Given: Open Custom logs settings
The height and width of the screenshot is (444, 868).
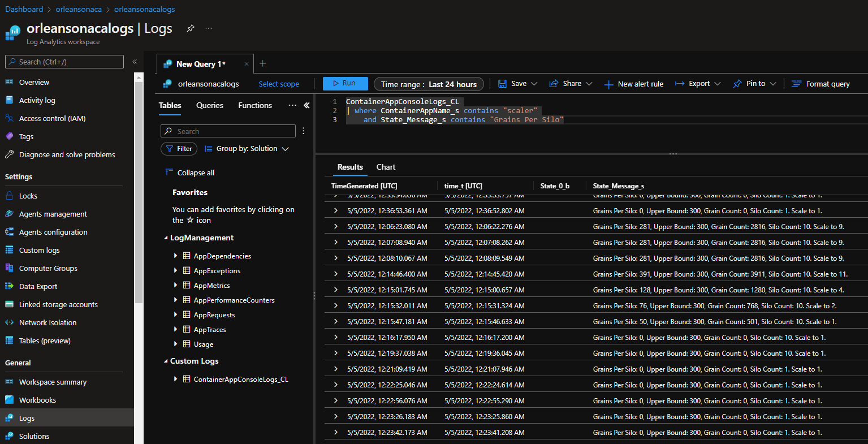Looking at the screenshot, I should 39,250.
